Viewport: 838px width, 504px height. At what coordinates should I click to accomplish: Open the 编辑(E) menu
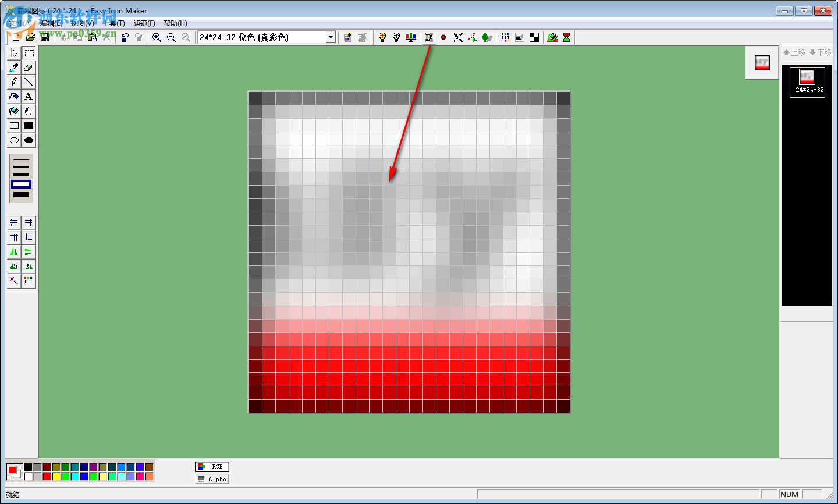tap(51, 23)
